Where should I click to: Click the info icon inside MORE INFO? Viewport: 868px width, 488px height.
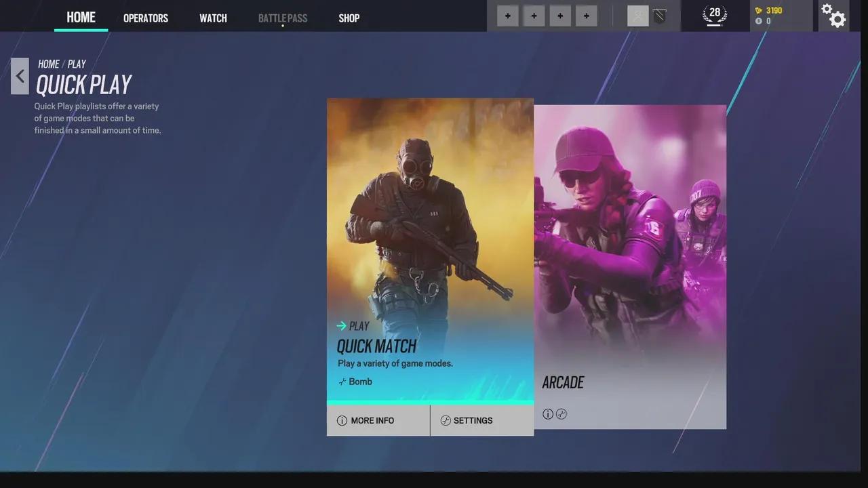click(x=342, y=420)
